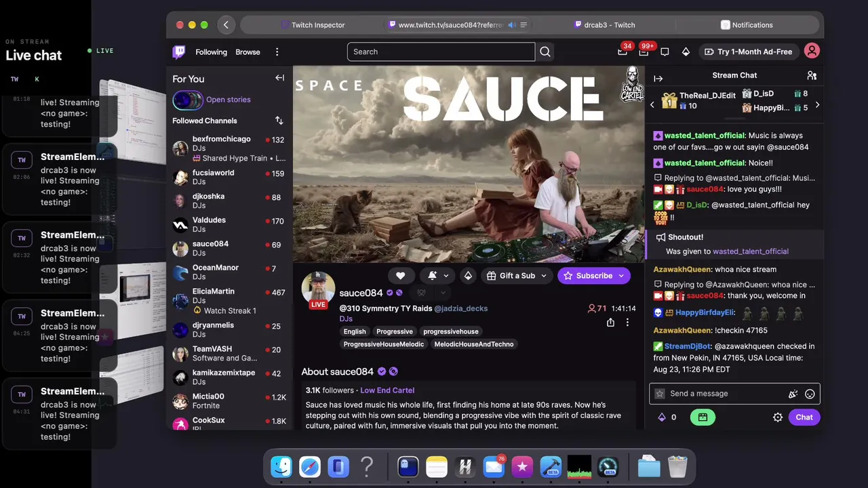This screenshot has height=488, width=868.
Task: Click the DJs category link under title
Action: (x=346, y=319)
